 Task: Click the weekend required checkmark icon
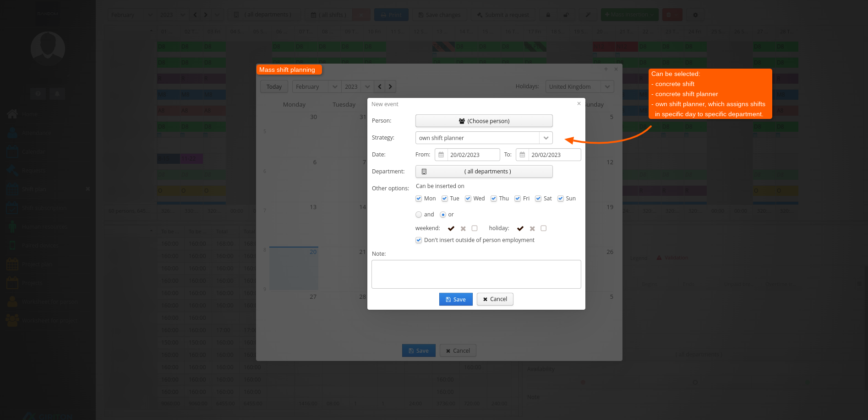[x=451, y=228]
